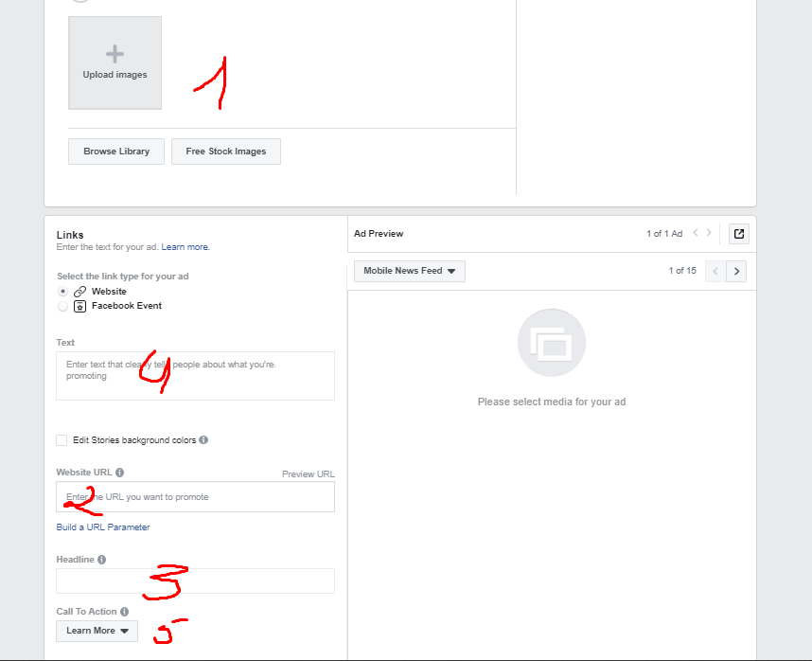Go to previous placement preview arrow

pyautogui.click(x=715, y=272)
